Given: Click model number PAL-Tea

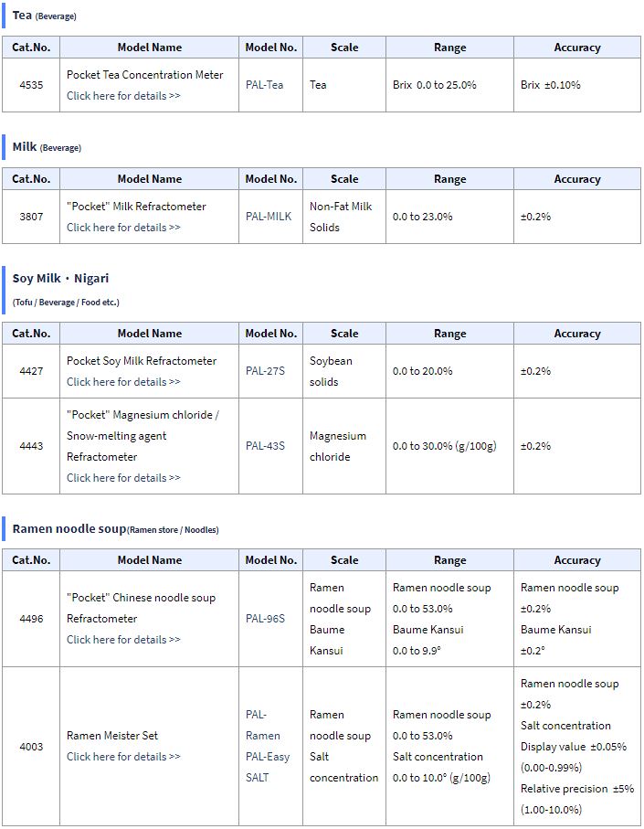Looking at the screenshot, I should pos(264,85).
